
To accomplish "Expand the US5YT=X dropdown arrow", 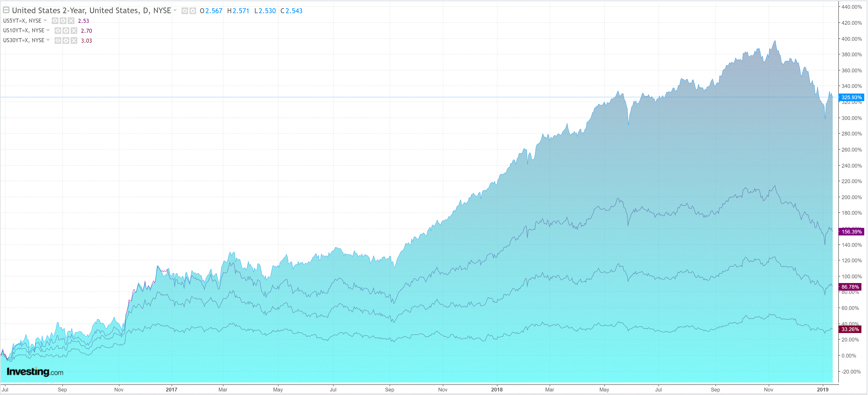I will (x=45, y=21).
